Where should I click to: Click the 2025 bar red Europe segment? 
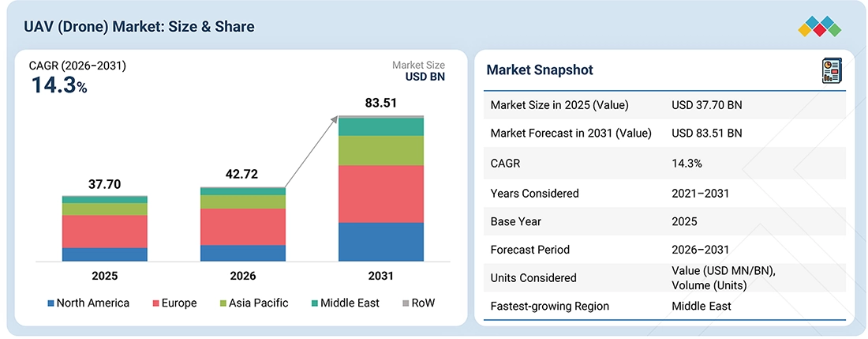click(104, 232)
